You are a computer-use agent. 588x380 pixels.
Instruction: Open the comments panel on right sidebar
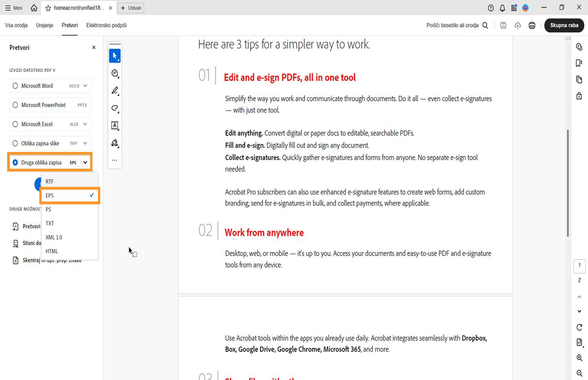pyautogui.click(x=579, y=47)
